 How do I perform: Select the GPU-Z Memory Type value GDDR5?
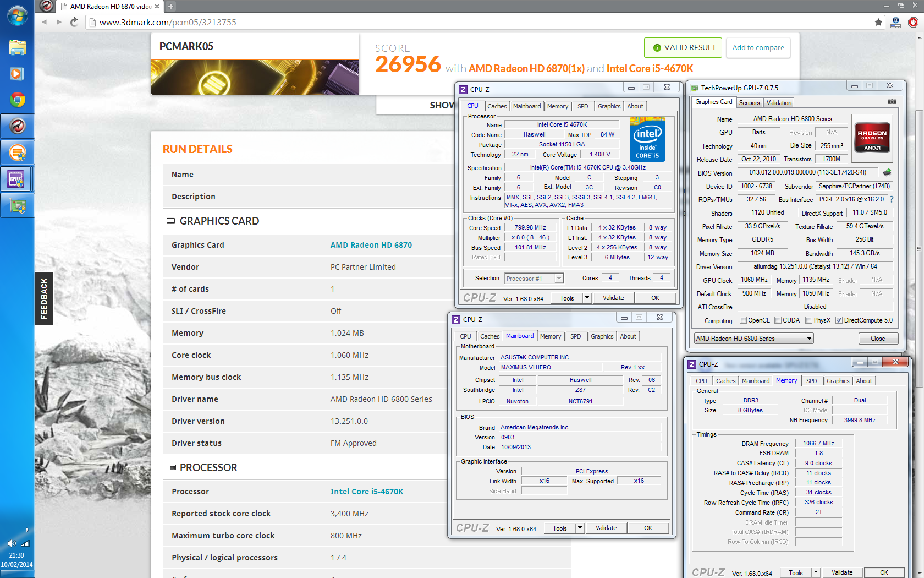[x=762, y=239]
